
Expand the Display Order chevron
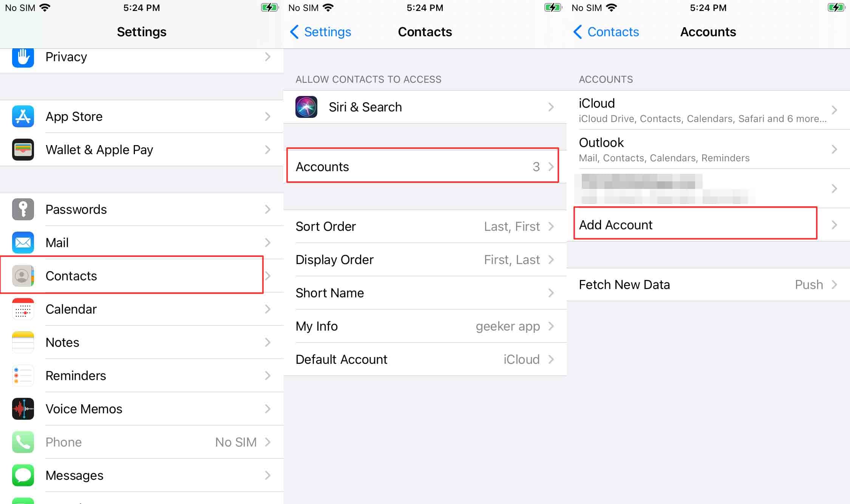[x=551, y=260]
